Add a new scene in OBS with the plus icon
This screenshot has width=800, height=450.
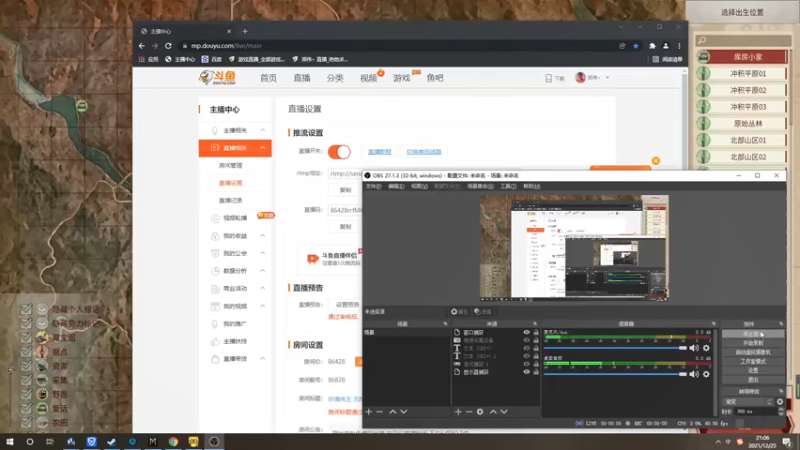point(369,412)
